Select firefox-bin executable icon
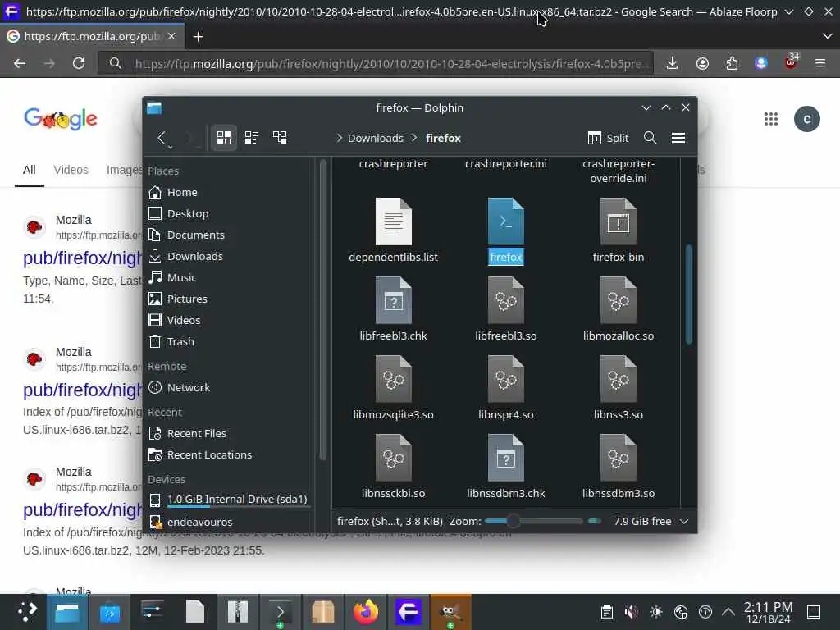 coord(619,221)
